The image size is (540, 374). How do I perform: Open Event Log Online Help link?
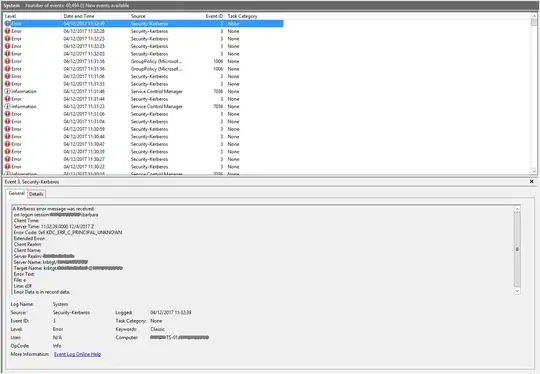(x=77, y=354)
